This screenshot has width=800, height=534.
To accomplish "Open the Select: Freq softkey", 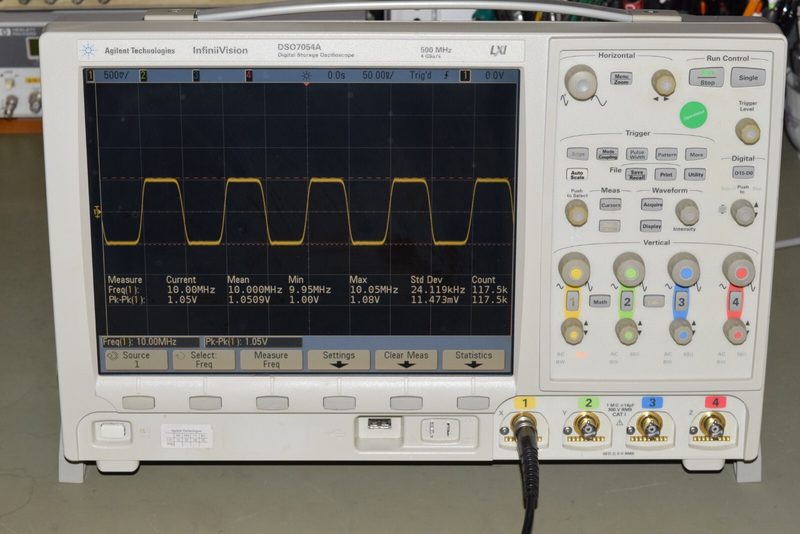I will [x=204, y=359].
